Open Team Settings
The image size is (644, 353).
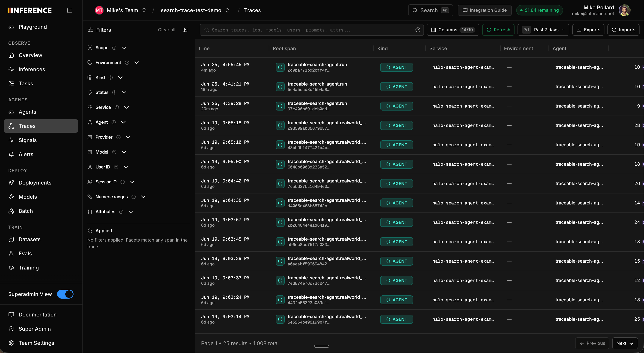(x=41, y=343)
